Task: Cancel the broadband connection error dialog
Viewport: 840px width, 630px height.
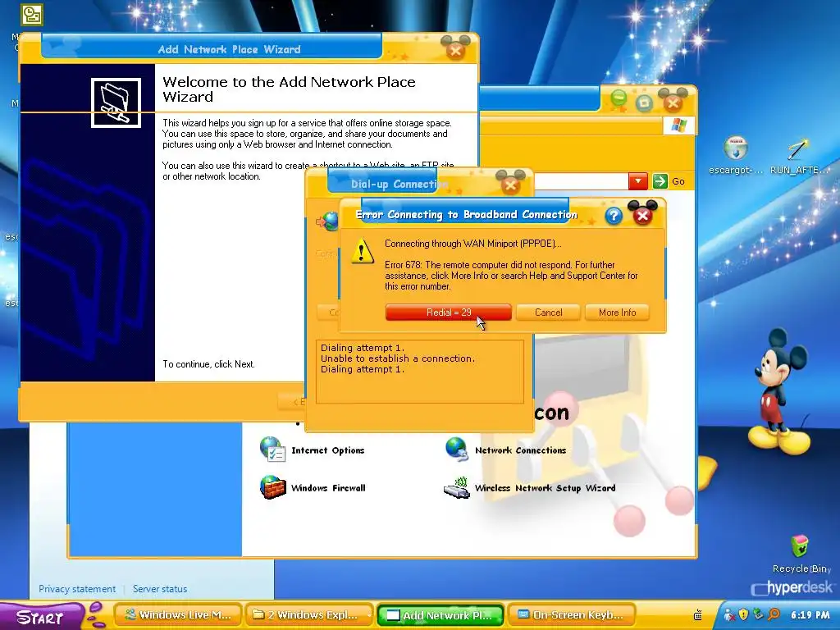Action: click(548, 313)
